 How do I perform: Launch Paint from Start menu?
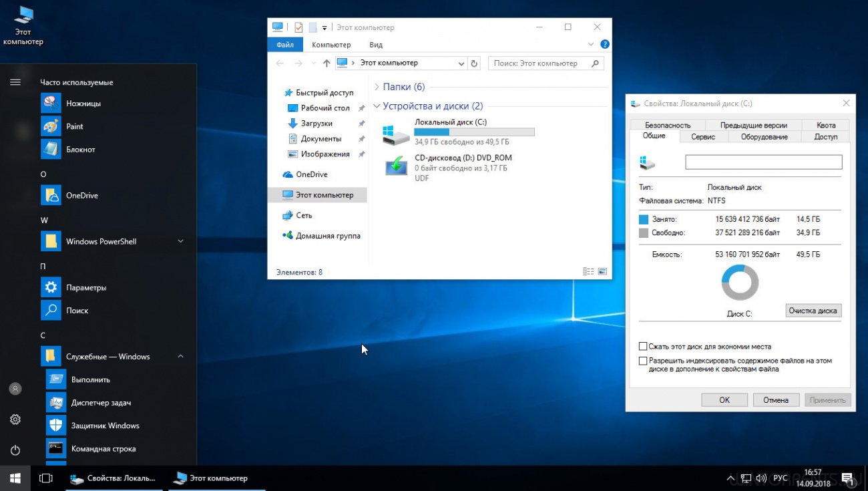51,126
